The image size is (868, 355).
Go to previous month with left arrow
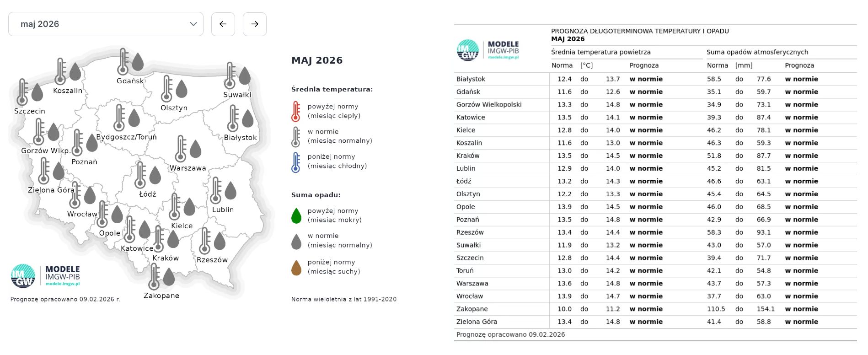[x=223, y=24]
